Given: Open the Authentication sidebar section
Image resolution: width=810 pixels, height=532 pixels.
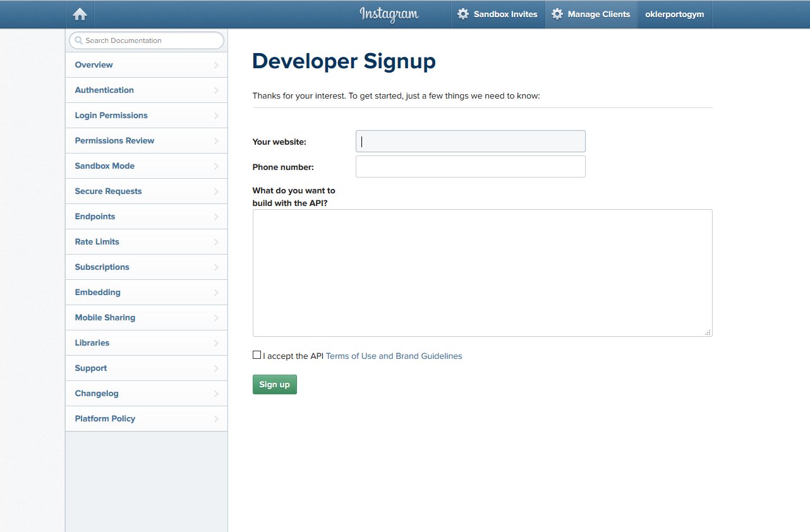Looking at the screenshot, I should pos(104,90).
